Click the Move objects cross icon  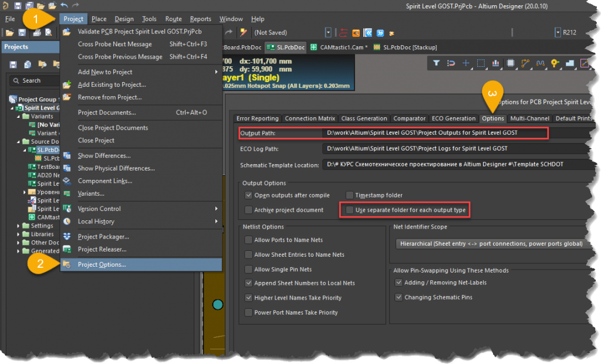[x=465, y=63]
